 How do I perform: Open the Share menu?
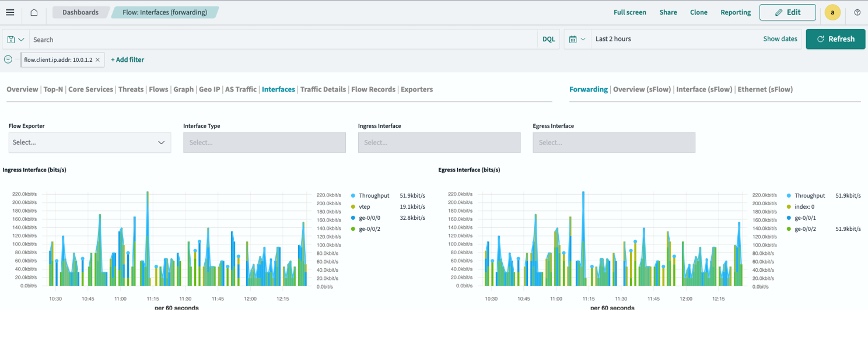pos(668,12)
